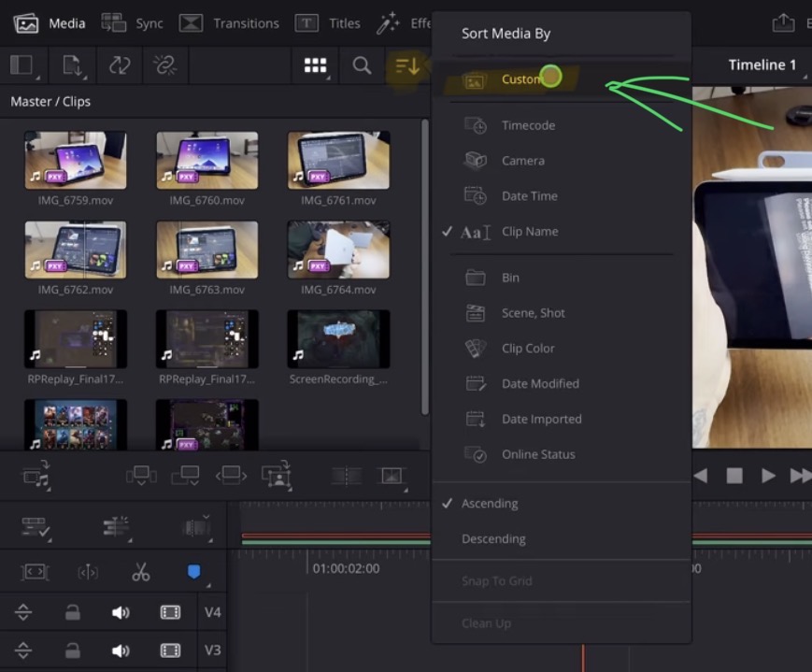Select the scissors razor tool
This screenshot has width=812, height=672.
141,572
